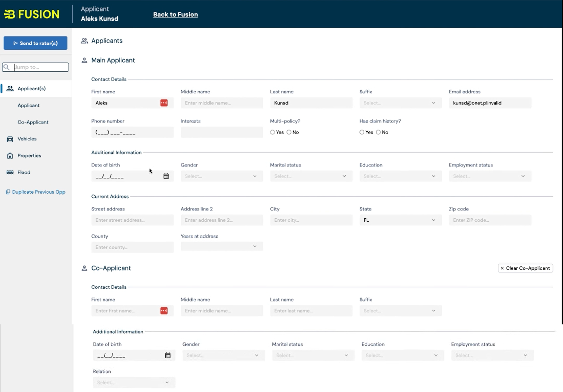Open the State dropdown showing FL
Screen dimensions: 563x392
pos(400,220)
